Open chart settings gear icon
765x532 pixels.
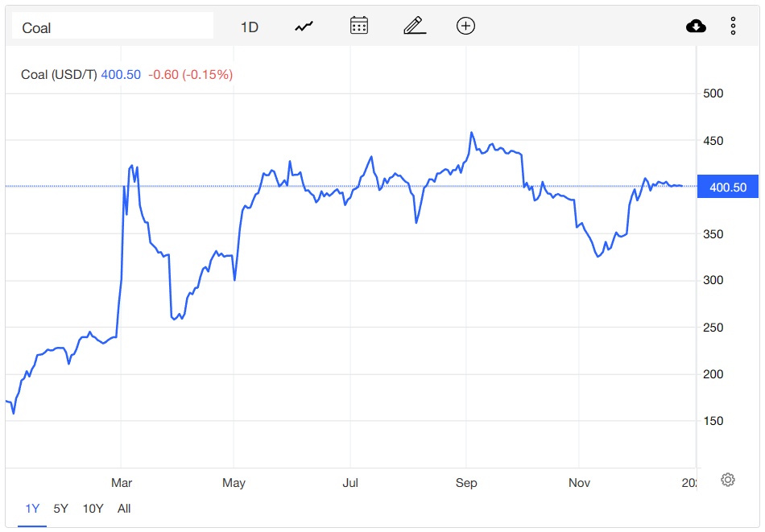728,480
